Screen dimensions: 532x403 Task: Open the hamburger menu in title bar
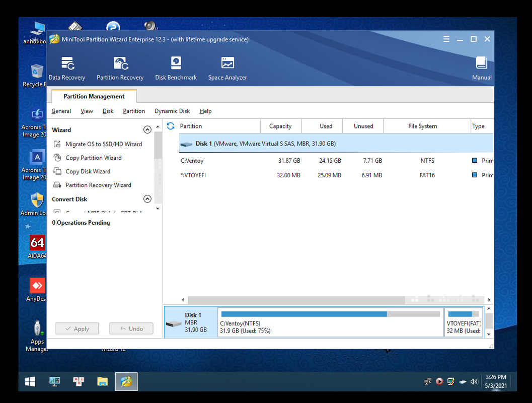click(x=446, y=39)
